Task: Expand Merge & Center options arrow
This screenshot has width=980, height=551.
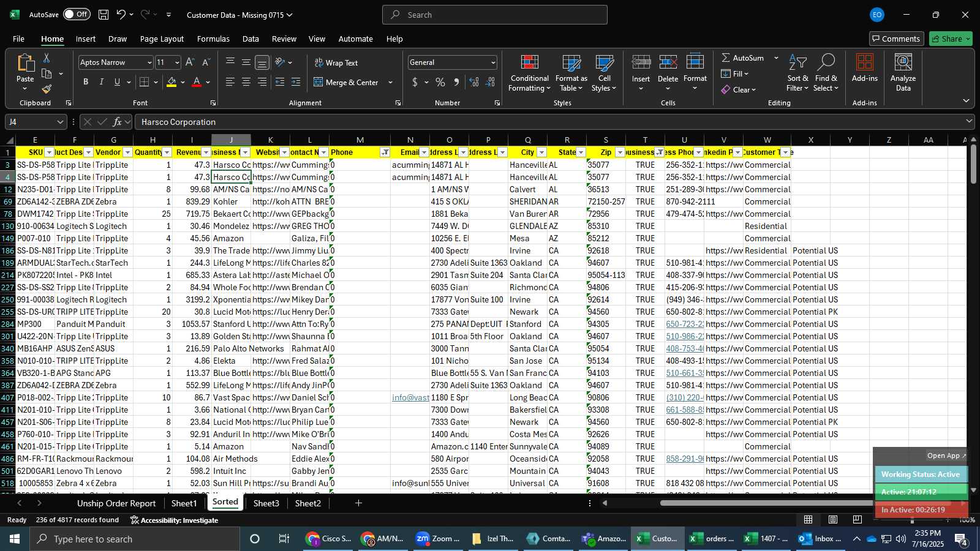Action: coord(391,82)
